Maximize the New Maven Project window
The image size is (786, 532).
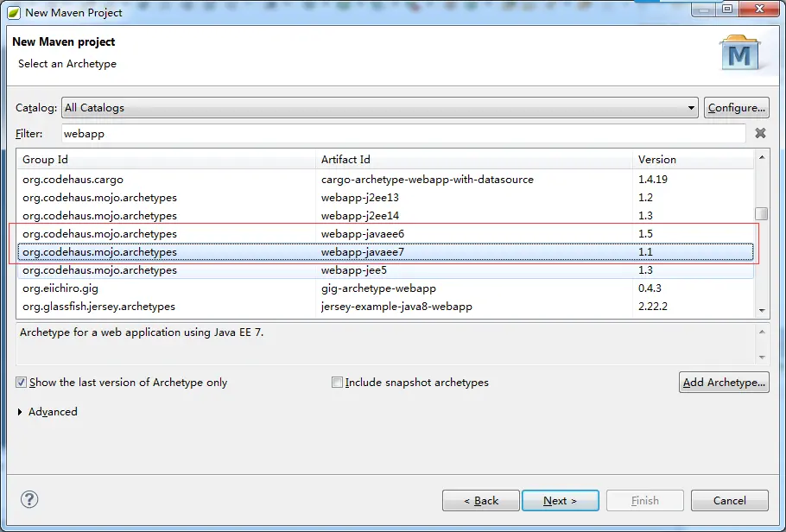727,9
